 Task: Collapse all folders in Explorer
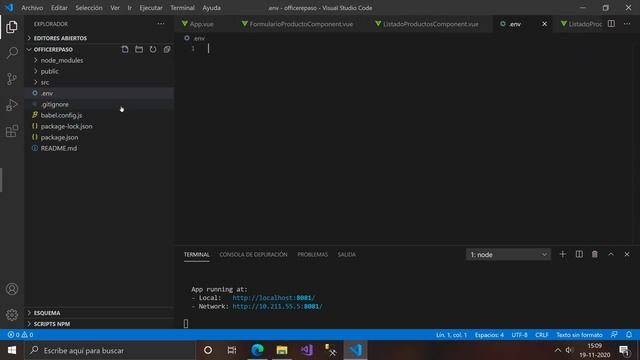[x=167, y=49]
